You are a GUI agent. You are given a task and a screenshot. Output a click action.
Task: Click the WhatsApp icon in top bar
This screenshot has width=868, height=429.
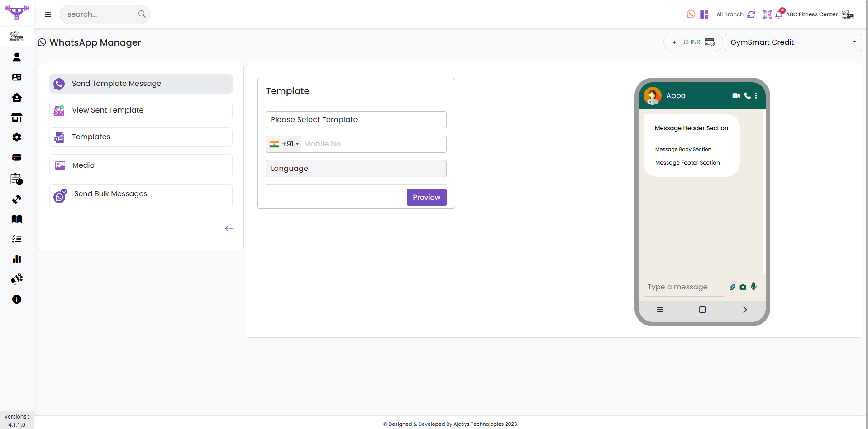point(691,14)
